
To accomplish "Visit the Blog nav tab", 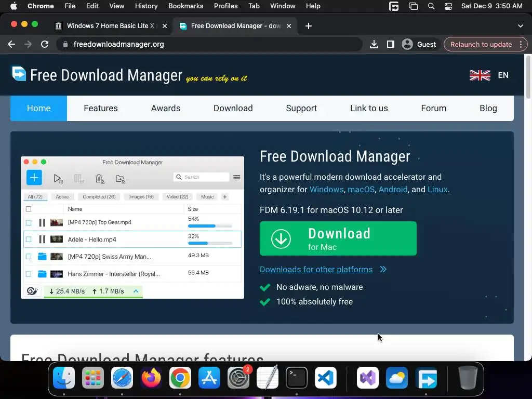I will [488, 108].
